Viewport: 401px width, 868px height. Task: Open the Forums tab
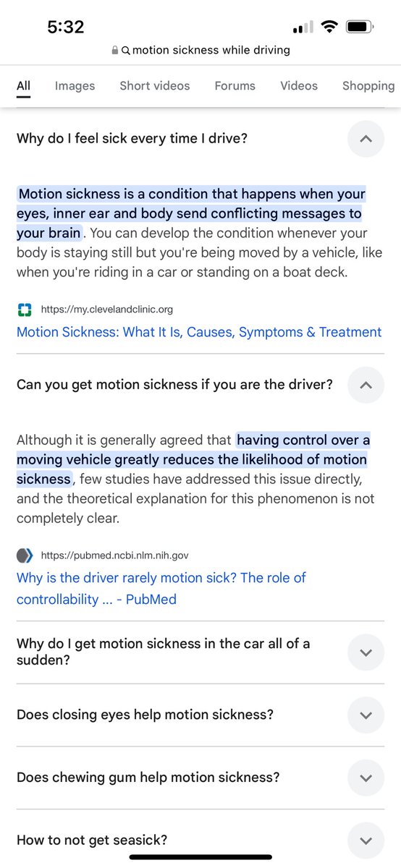click(235, 85)
